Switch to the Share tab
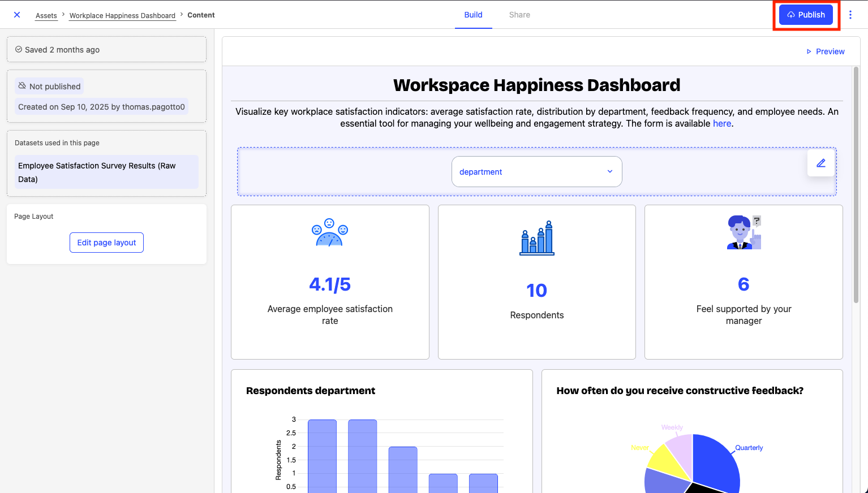 (x=519, y=15)
